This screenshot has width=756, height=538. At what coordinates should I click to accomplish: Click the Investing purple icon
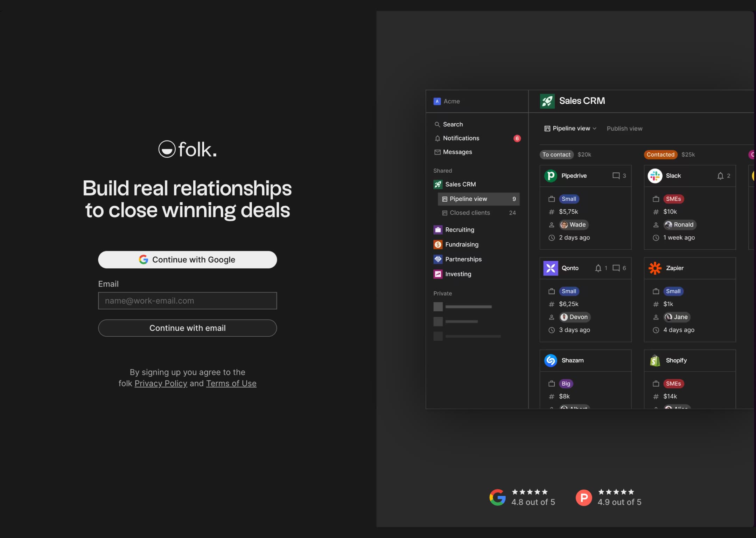coord(437,273)
